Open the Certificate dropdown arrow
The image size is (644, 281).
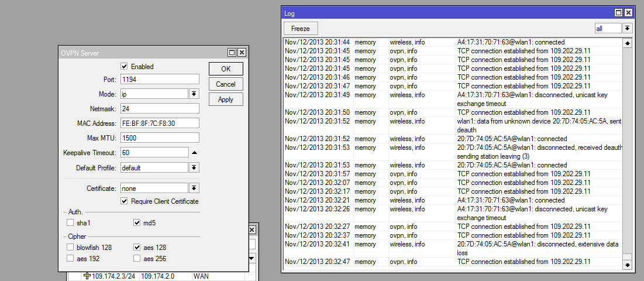(194, 188)
